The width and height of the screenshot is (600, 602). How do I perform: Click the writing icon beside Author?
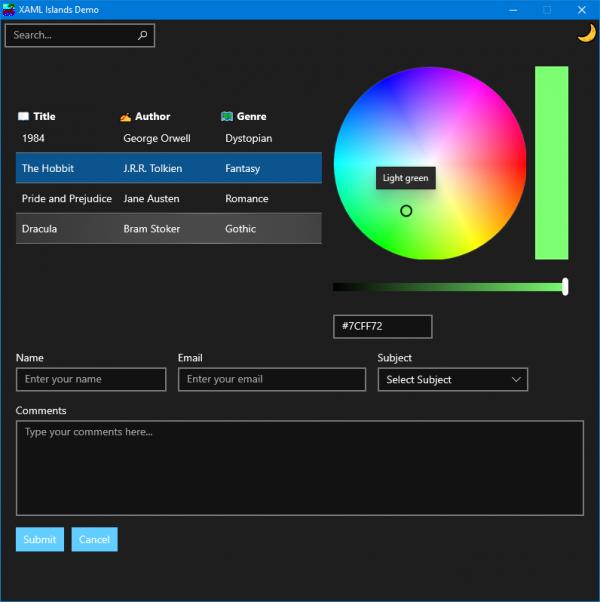tap(126, 117)
